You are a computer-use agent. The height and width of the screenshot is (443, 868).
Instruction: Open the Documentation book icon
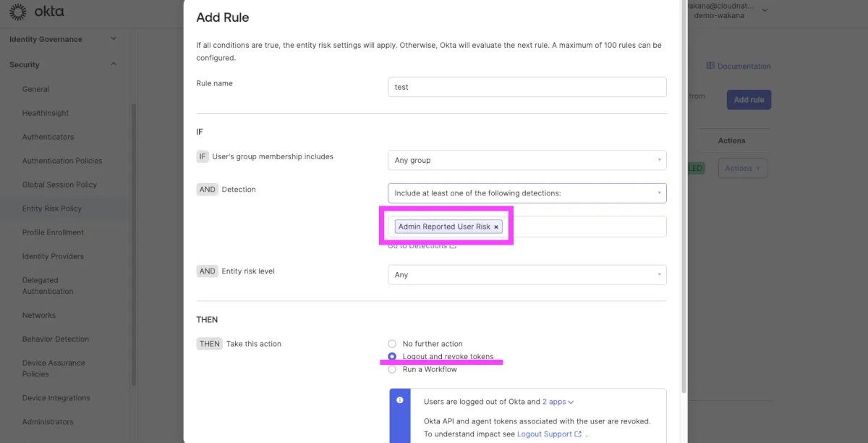pos(710,66)
